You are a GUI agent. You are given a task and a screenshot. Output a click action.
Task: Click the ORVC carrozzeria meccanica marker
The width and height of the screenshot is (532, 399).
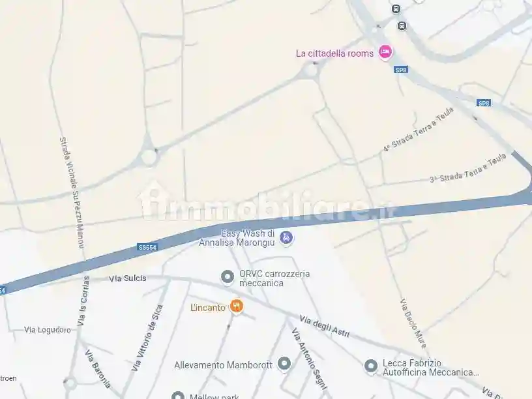tap(228, 277)
